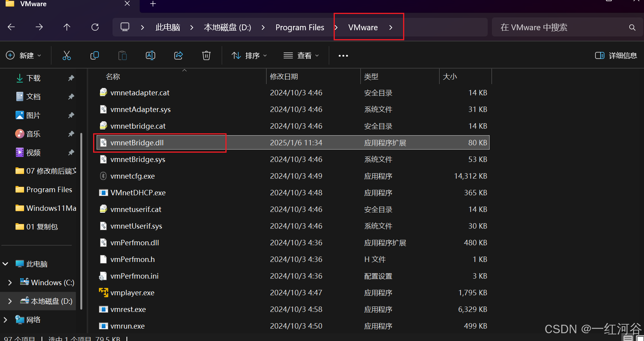Open the three-dots more options menu
644x341 pixels.
click(343, 56)
